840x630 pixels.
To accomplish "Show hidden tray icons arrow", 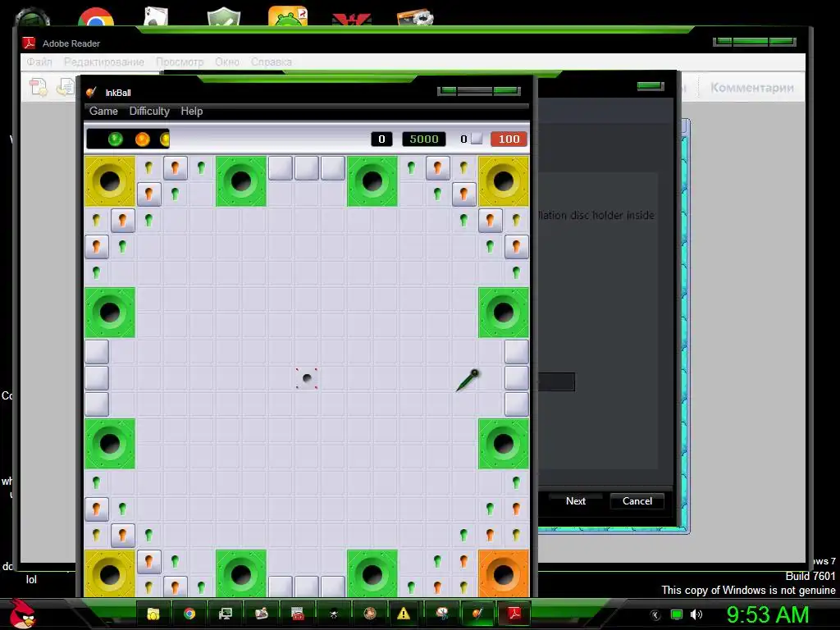I will (x=655, y=615).
